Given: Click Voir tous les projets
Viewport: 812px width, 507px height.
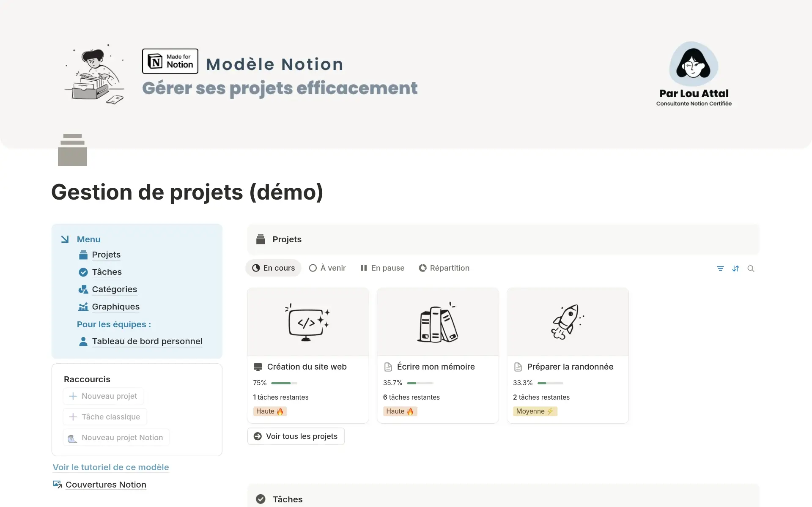Looking at the screenshot, I should pos(296,436).
